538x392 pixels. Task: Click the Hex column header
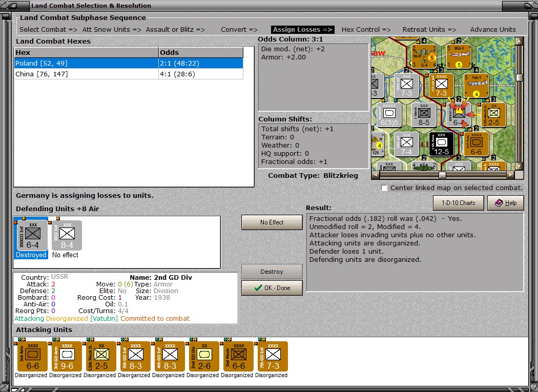[x=86, y=52]
